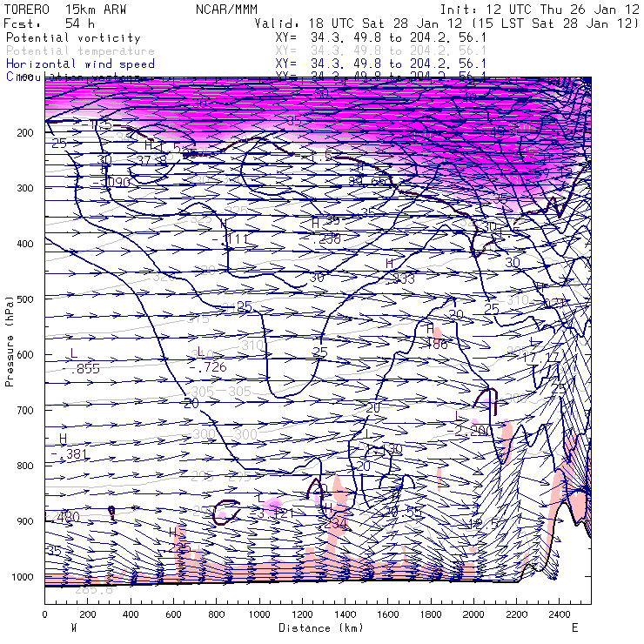Select the 'Fcst: 54 h' forecast label
The height and width of the screenshot is (644, 644).
click(x=50, y=23)
